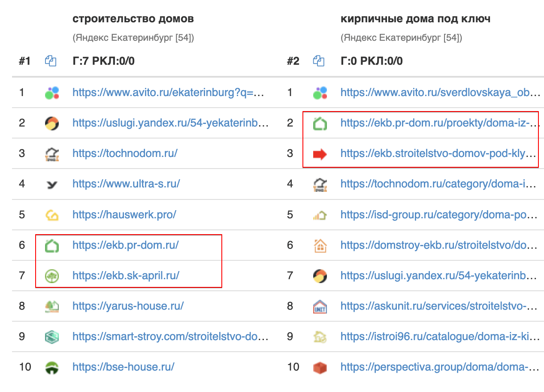544x392 pixels.
Task: Click the askunit UNIT house favicon
Action: click(320, 307)
